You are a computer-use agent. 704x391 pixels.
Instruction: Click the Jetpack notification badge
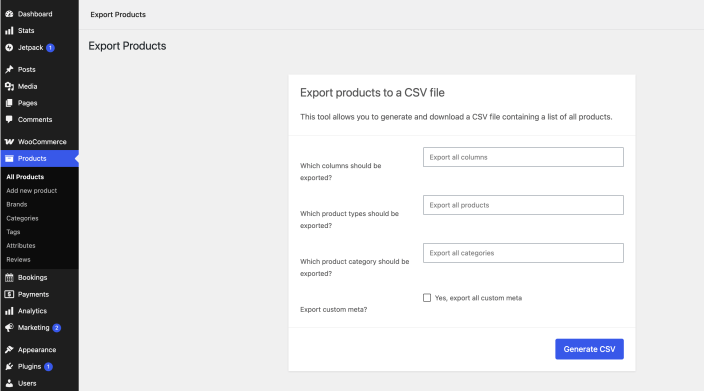50,48
